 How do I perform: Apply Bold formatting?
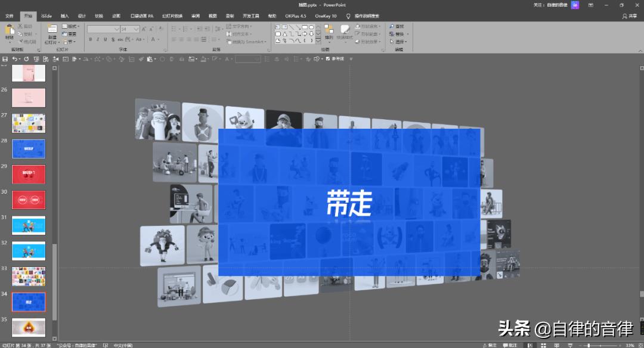point(91,39)
